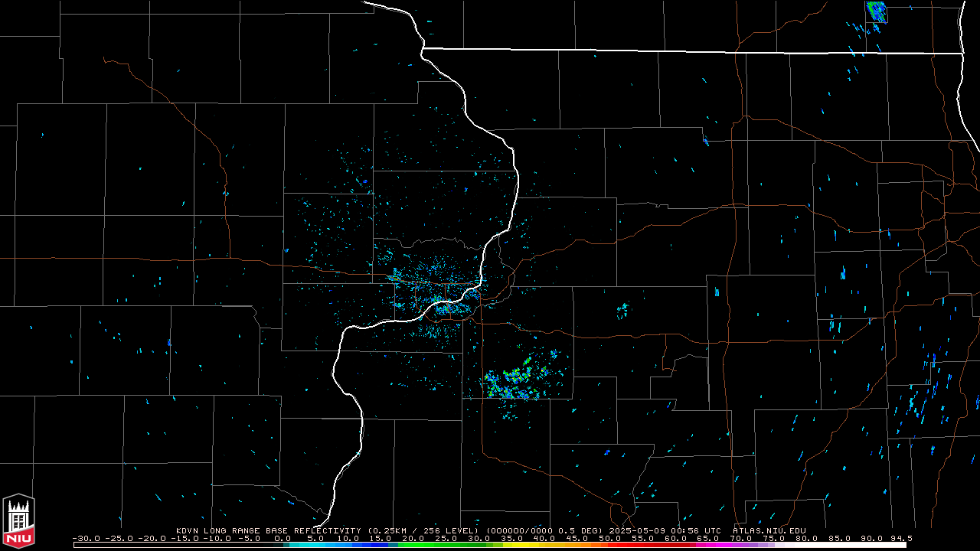The width and height of the screenshot is (980, 551).
Task: Click the -30.0 scale label
Action: click(x=87, y=538)
